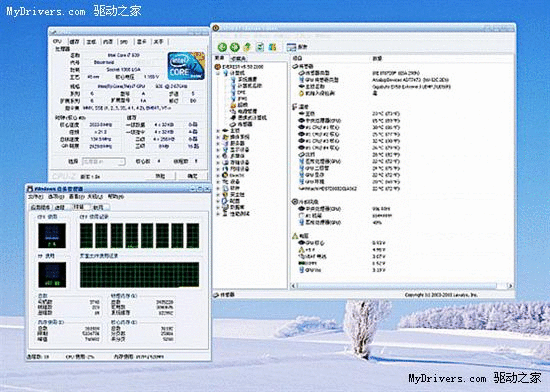The width and height of the screenshot is (550, 392).
Task: Switch to Caches (缓存) tab in CPU-Z
Action: 74,42
